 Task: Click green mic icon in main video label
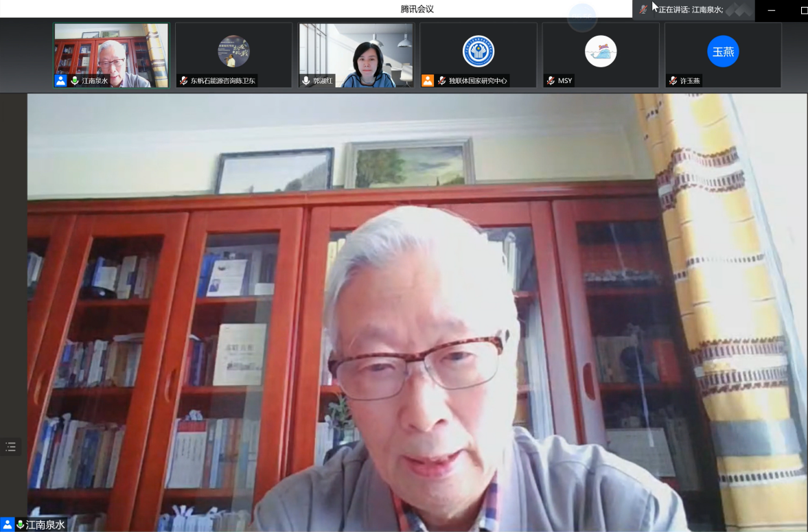coord(21,525)
